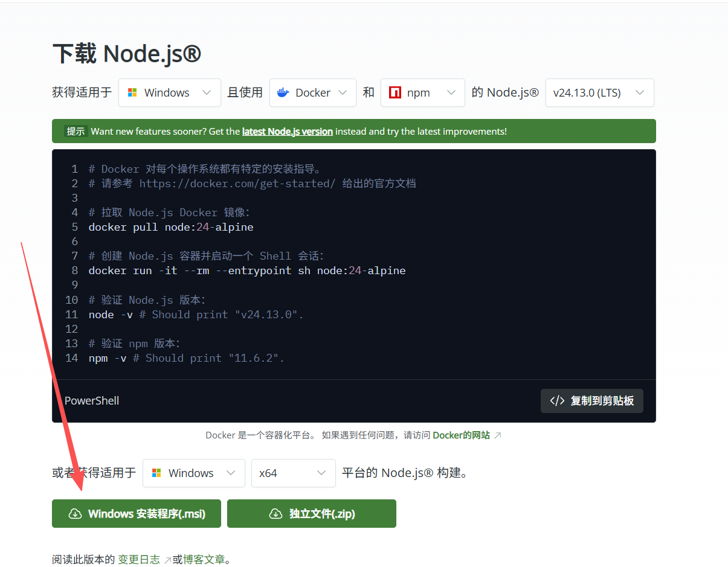Viewport: 728px width, 567px height.
Task: Open the Docker的网站 link
Action: [462, 435]
